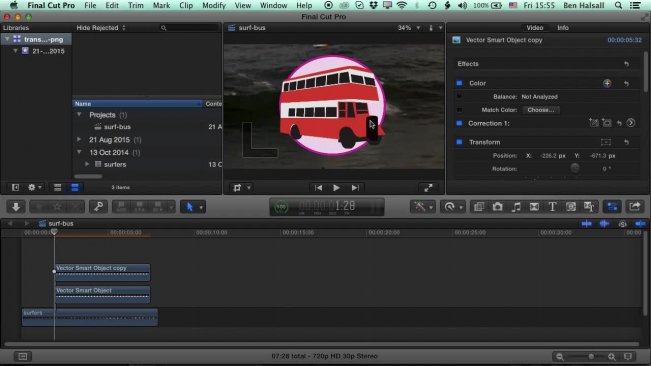
Task: Click the timeline zoom-in magnifier
Action: [612, 356]
